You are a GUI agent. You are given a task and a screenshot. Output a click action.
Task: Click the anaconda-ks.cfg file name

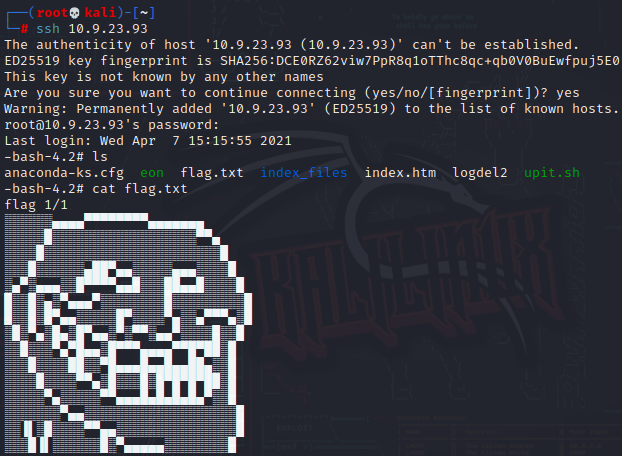(x=64, y=173)
